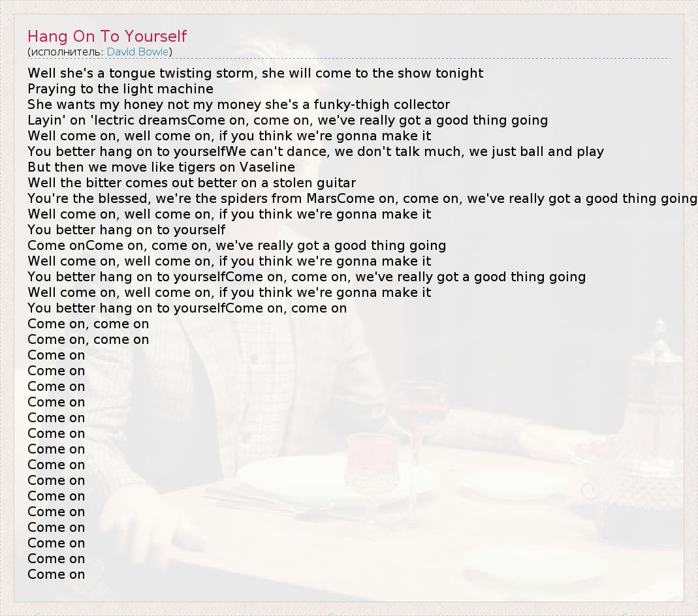The width and height of the screenshot is (698, 616).
Task: Click the lyric line starting 'Well she's a tongue twisting storm'
Action: (x=255, y=73)
